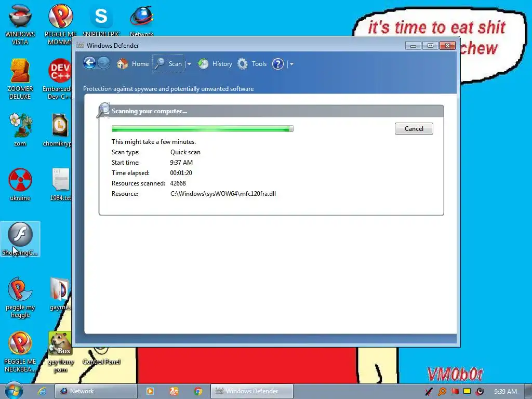This screenshot has width=532, height=399.
Task: Click the orange magnifier tray icon
Action: click(x=442, y=392)
